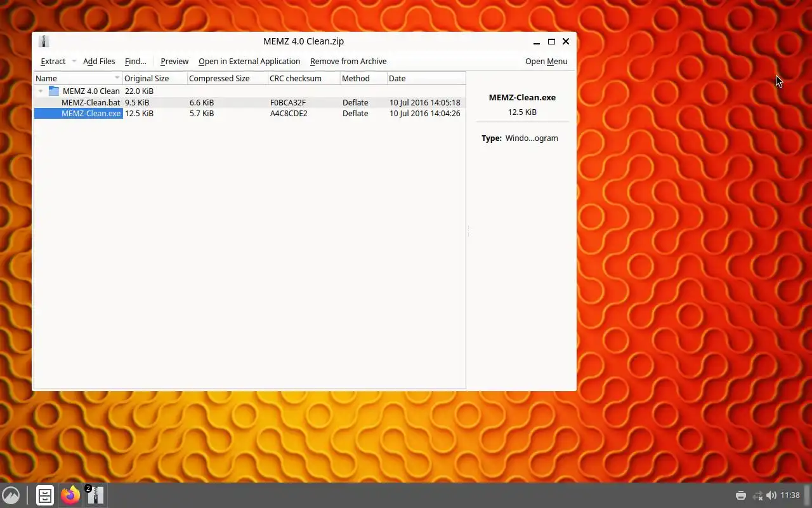Click date 10 Jul 2016 14:05:18
Image resolution: width=812 pixels, height=508 pixels.
(x=424, y=102)
